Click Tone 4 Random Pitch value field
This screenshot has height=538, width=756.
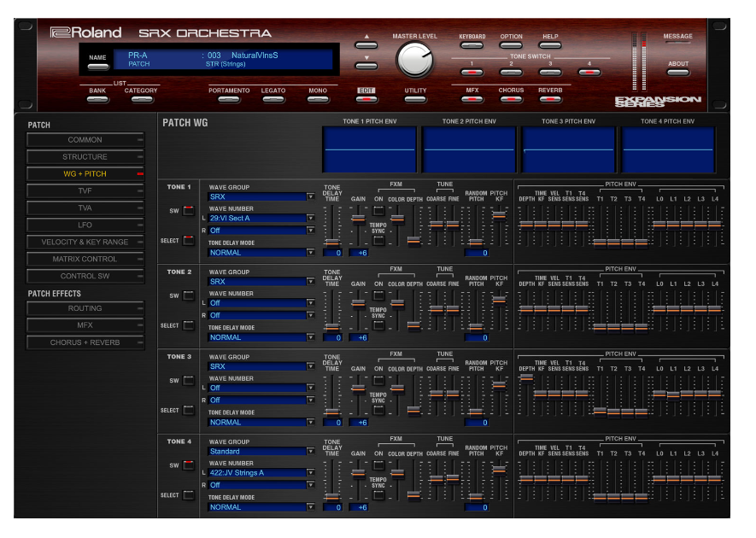[x=477, y=507]
